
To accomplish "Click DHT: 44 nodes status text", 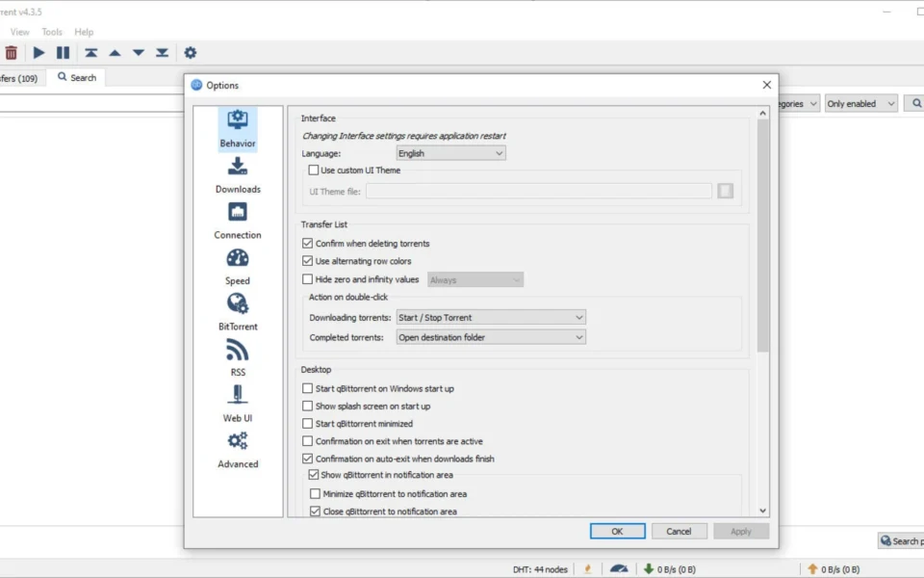I will point(540,569).
